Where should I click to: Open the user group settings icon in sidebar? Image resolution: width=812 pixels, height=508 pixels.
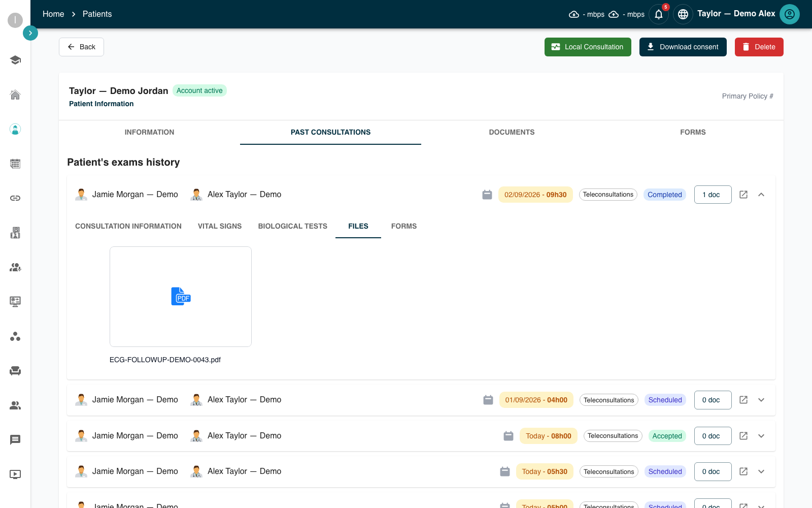(15, 267)
